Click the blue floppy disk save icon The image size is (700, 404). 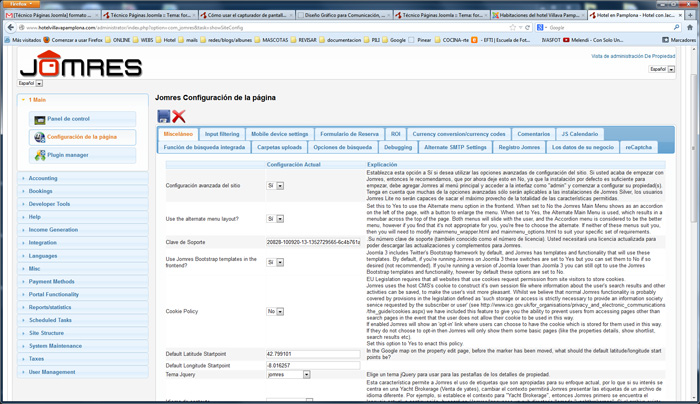tap(164, 116)
